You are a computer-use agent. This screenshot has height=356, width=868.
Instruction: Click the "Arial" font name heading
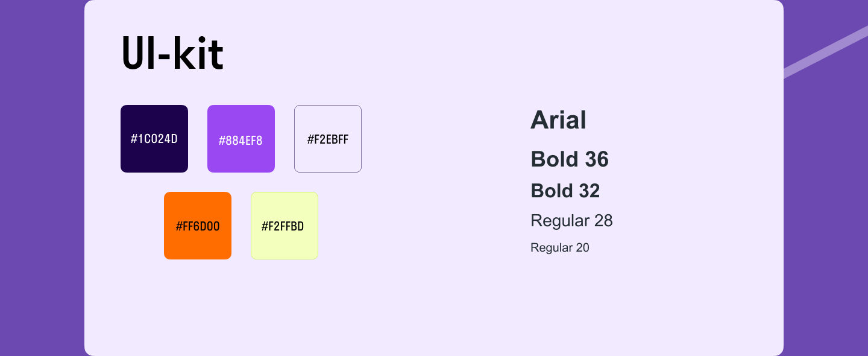pyautogui.click(x=558, y=119)
